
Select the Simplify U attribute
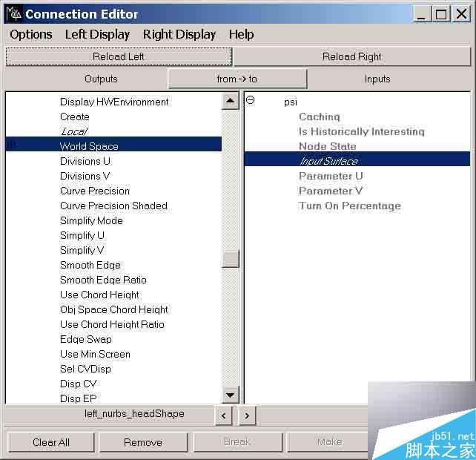pos(82,235)
